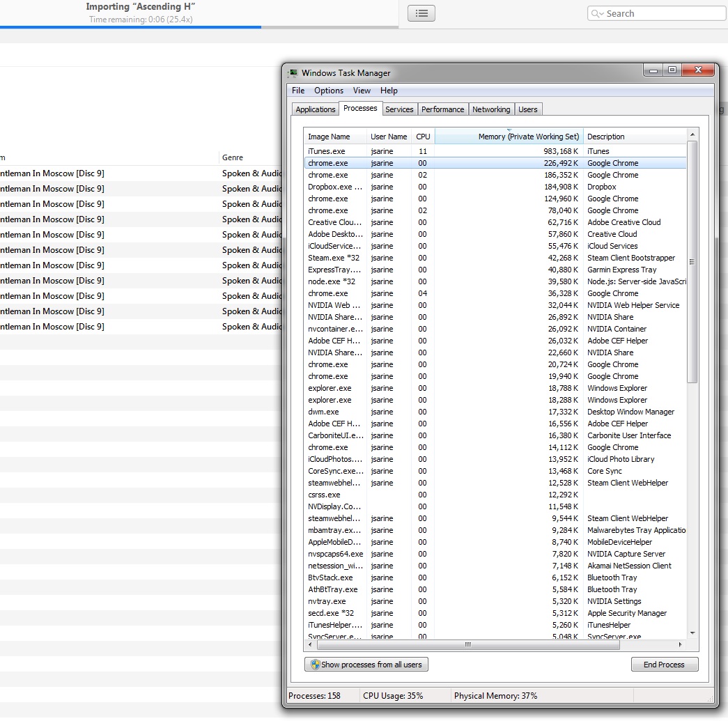The height and width of the screenshot is (721, 728).
Task: Select the Processes tab
Action: [x=360, y=108]
